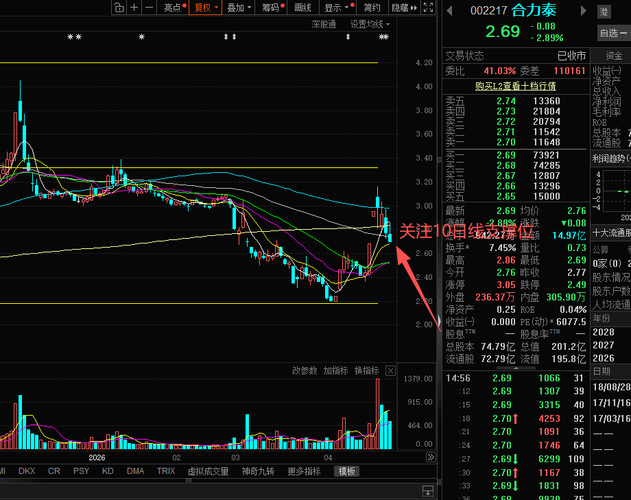Go to previous stock with left arrow
This screenshot has height=500, width=631.
pos(450,11)
